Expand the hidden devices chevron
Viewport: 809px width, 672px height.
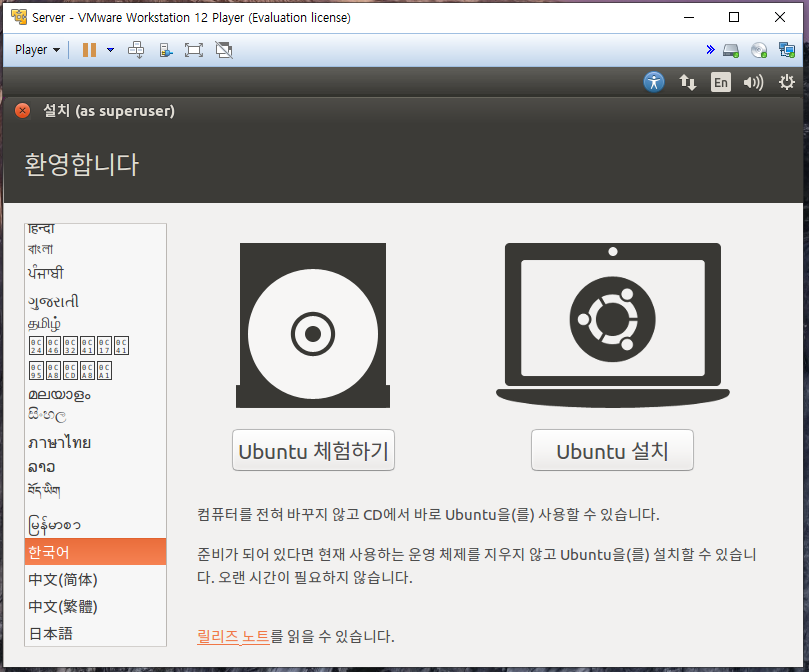coord(710,50)
